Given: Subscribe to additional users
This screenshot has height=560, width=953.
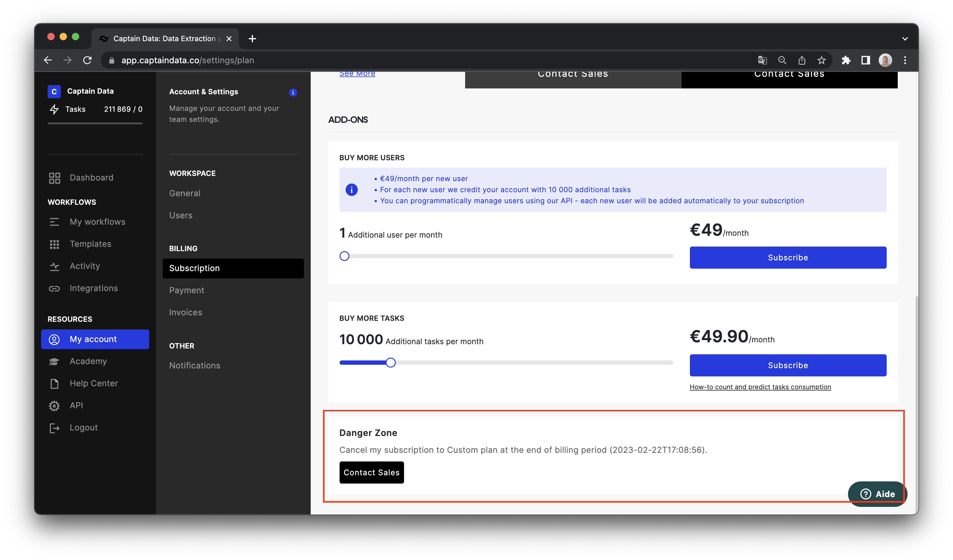Looking at the screenshot, I should tap(788, 258).
